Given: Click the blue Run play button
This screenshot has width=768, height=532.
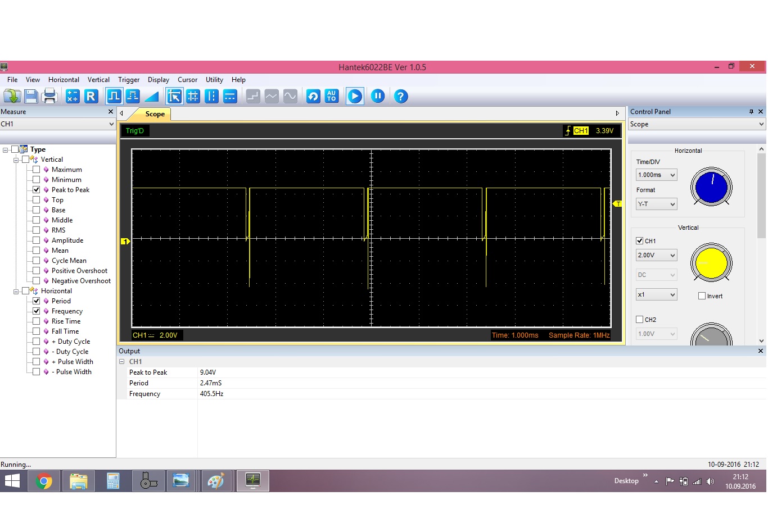Looking at the screenshot, I should click(355, 96).
